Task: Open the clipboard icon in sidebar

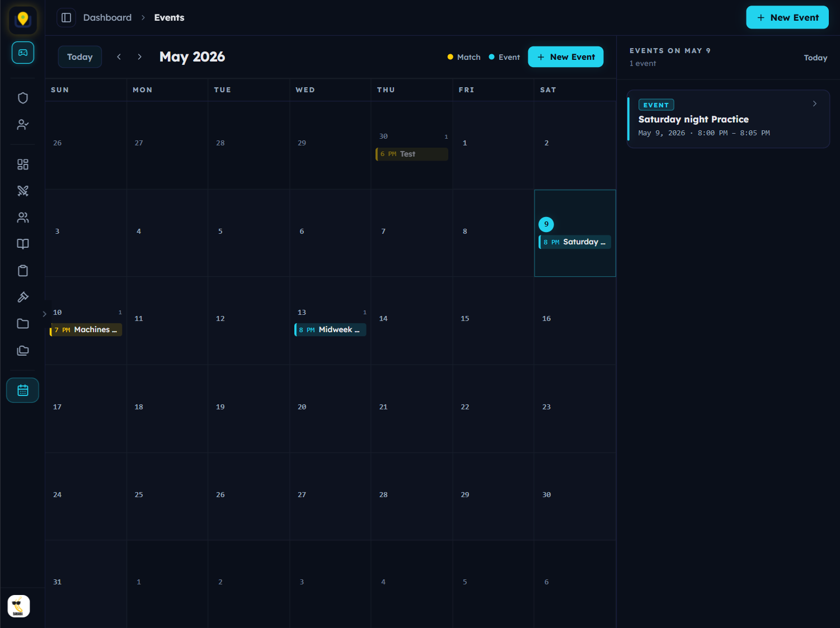Action: click(x=23, y=271)
